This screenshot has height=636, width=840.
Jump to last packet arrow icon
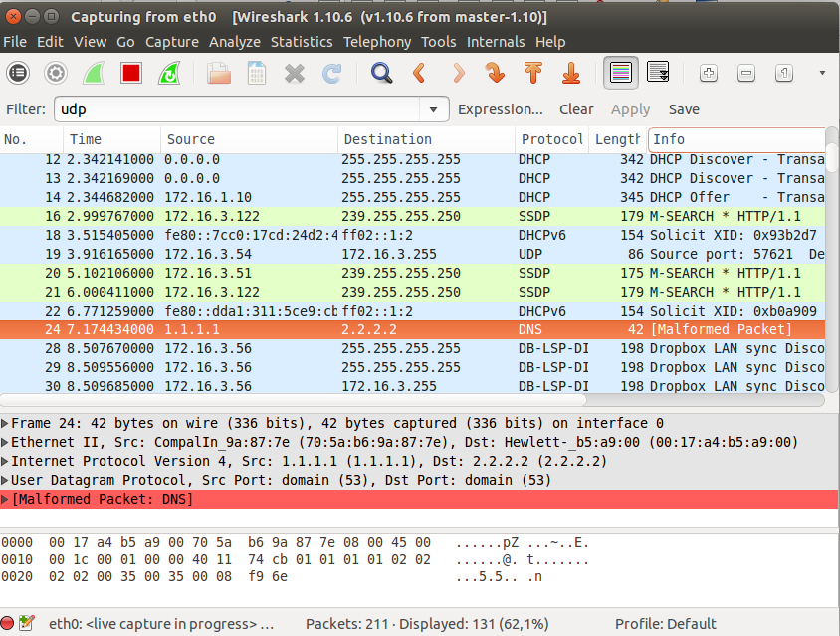571,73
